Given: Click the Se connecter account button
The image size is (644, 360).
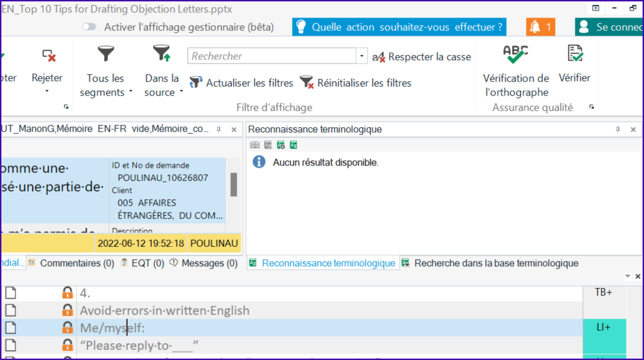Looking at the screenshot, I should coord(610,27).
